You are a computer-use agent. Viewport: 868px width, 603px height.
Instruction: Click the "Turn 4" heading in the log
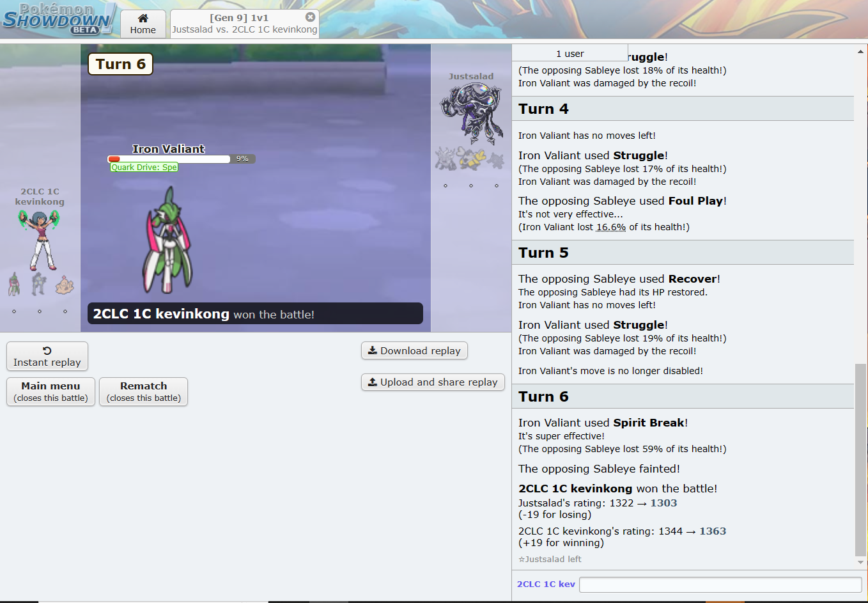pyautogui.click(x=543, y=109)
